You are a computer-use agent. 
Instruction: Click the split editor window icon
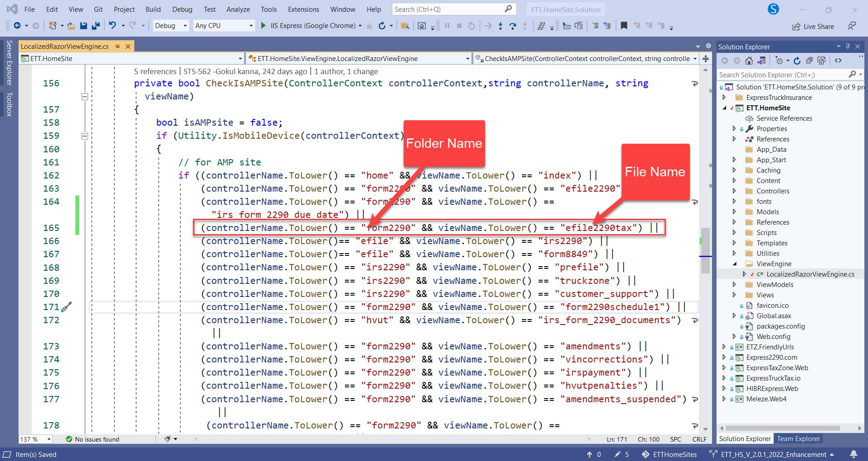[x=705, y=59]
